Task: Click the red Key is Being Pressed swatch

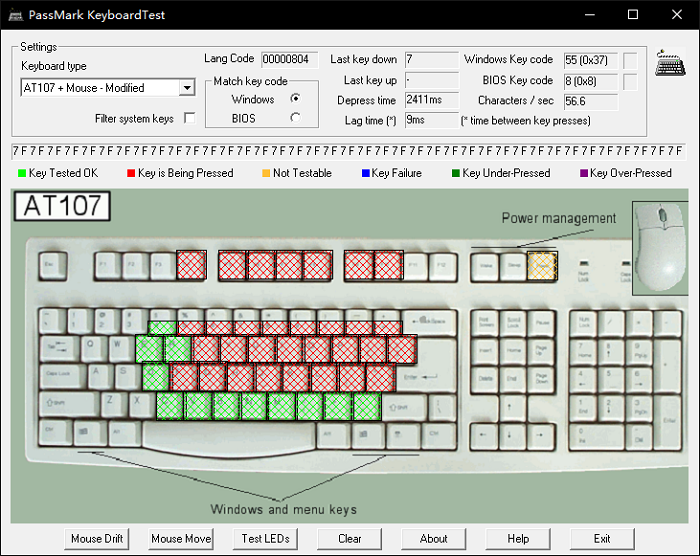Action: point(131,173)
